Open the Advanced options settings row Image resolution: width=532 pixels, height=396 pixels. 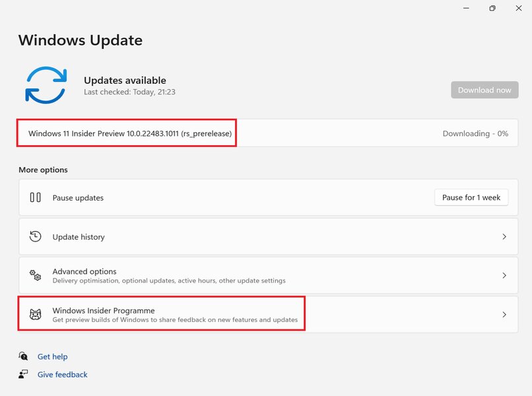pos(198,275)
